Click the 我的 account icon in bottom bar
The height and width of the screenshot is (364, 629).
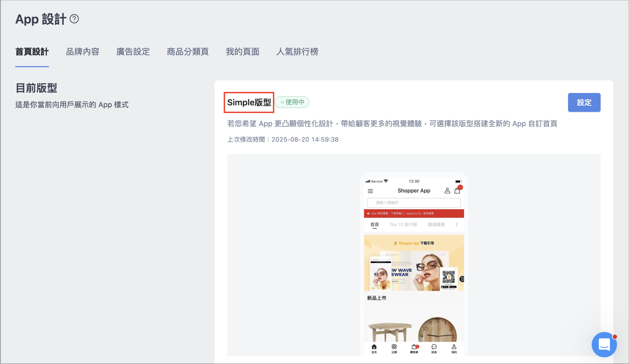pos(454,349)
